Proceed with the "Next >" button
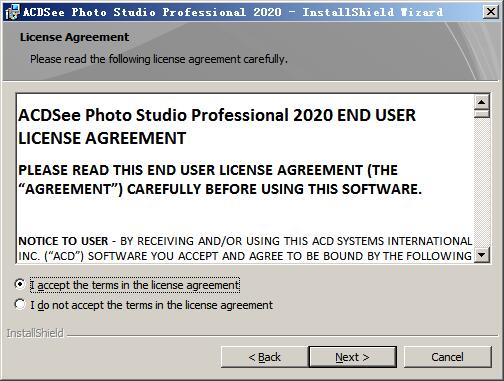504x381 pixels. point(352,357)
